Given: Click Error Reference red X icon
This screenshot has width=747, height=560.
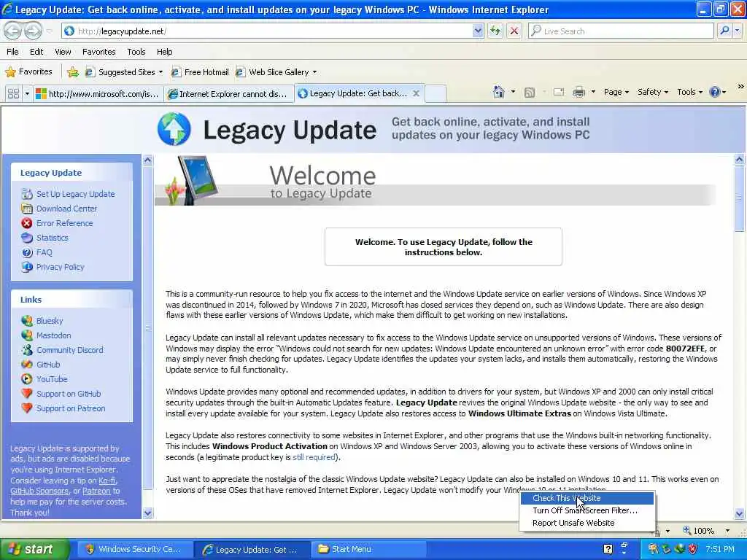Looking at the screenshot, I should pyautogui.click(x=27, y=223).
